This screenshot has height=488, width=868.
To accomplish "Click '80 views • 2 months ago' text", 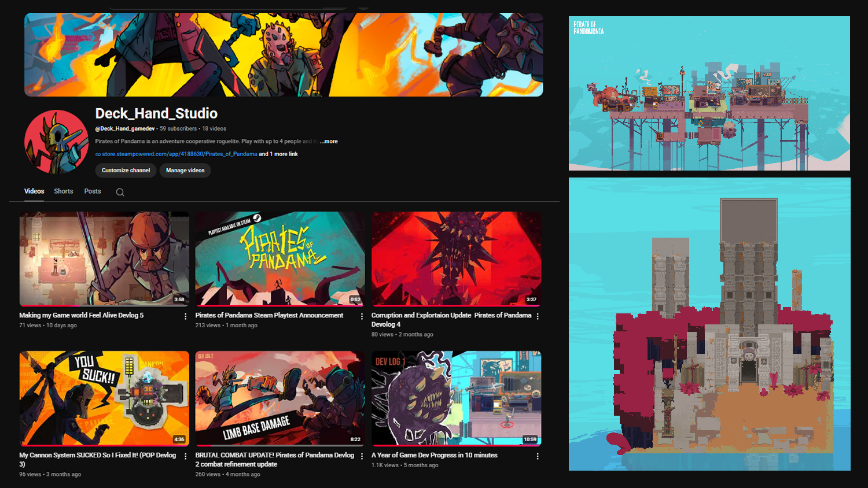I will point(402,335).
